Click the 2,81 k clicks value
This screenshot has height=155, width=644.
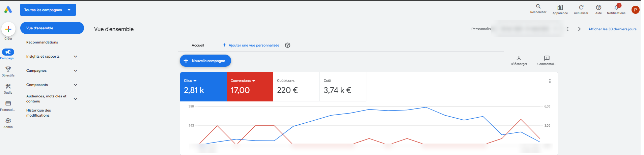point(194,90)
